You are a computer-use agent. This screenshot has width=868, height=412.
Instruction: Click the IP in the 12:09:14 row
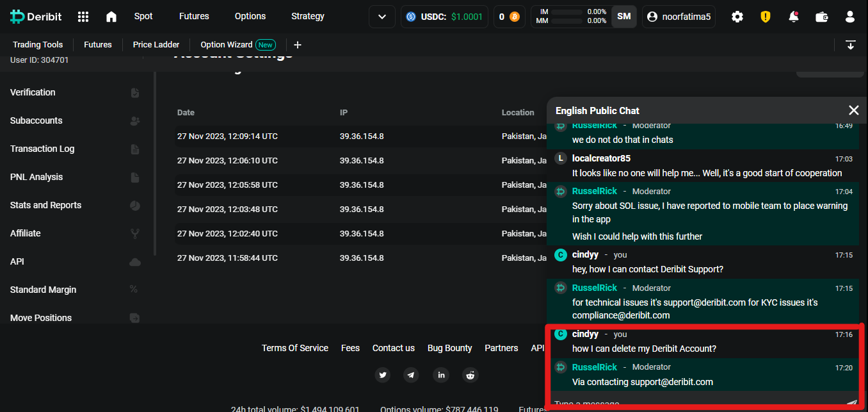pos(362,136)
